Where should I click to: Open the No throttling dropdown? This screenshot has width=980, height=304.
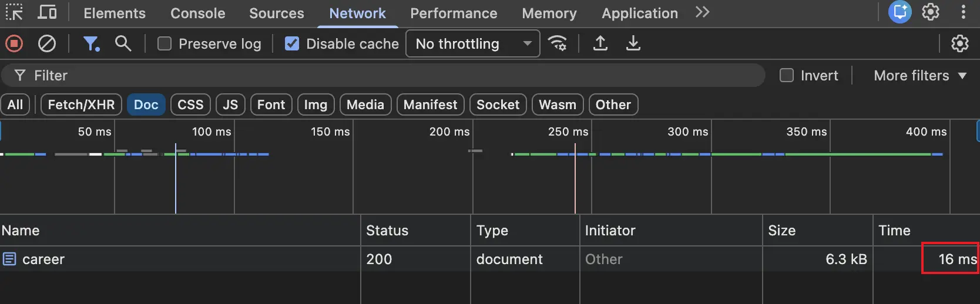click(472, 44)
